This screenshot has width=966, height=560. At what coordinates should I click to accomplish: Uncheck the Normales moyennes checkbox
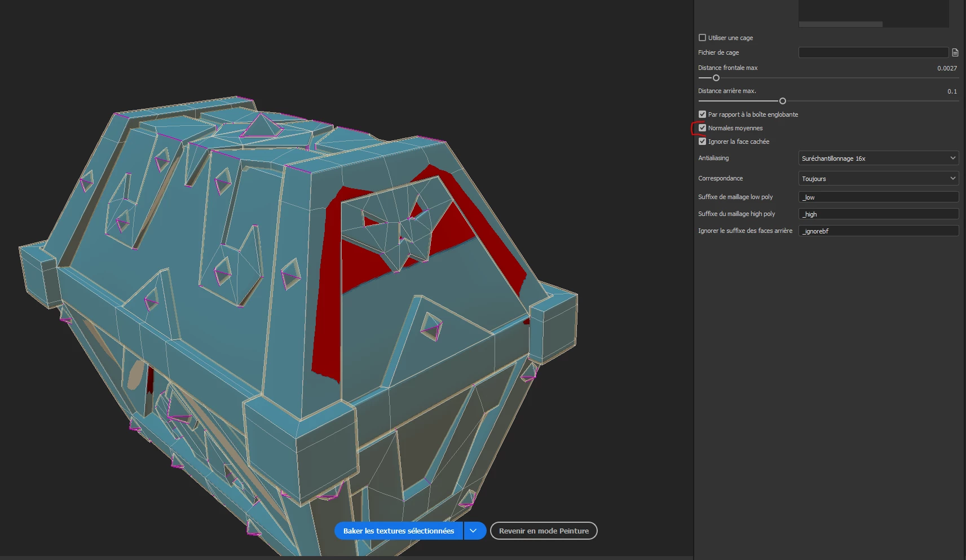(x=702, y=128)
